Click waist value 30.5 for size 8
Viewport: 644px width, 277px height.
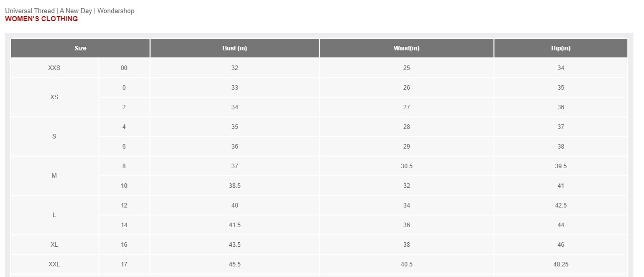[x=406, y=166]
